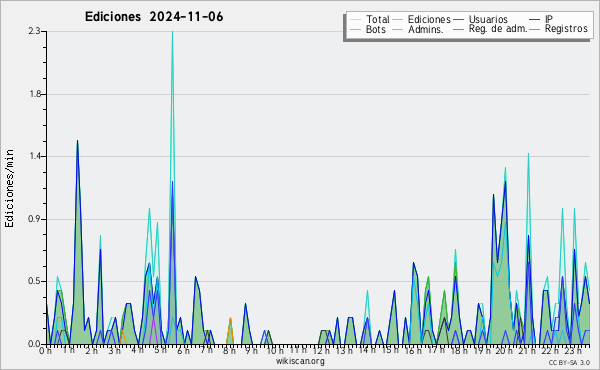Click the y-axis value 0.5
This screenshot has width=600, height=370.
pos(34,281)
